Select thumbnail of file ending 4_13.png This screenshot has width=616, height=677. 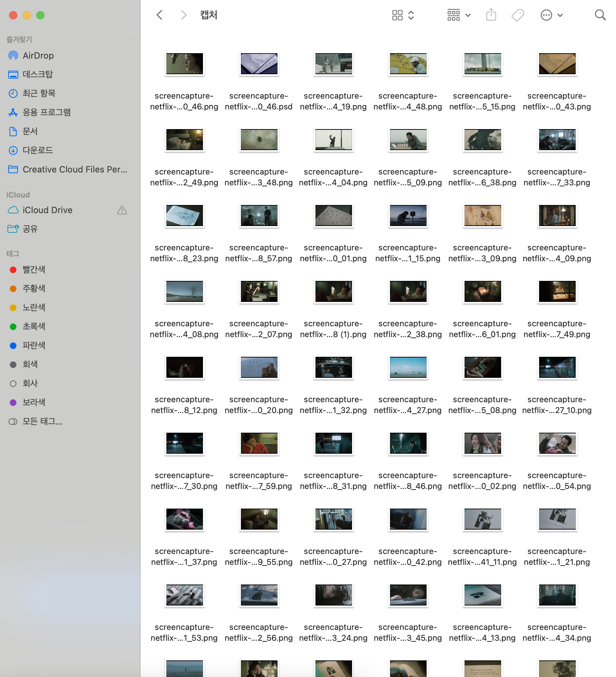click(483, 595)
